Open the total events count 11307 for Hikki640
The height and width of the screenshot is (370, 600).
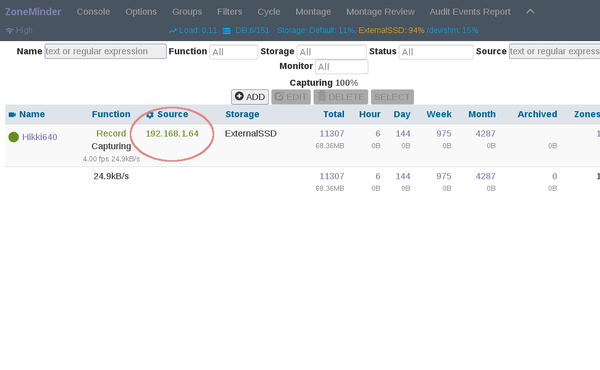pyautogui.click(x=332, y=134)
